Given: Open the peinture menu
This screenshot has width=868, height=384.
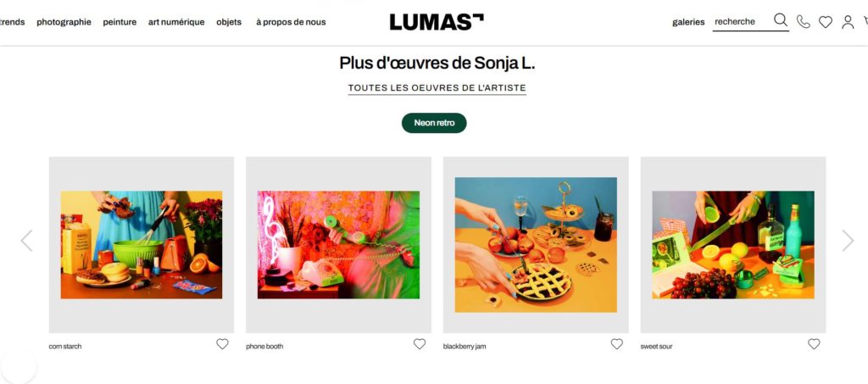Looking at the screenshot, I should coord(120,22).
